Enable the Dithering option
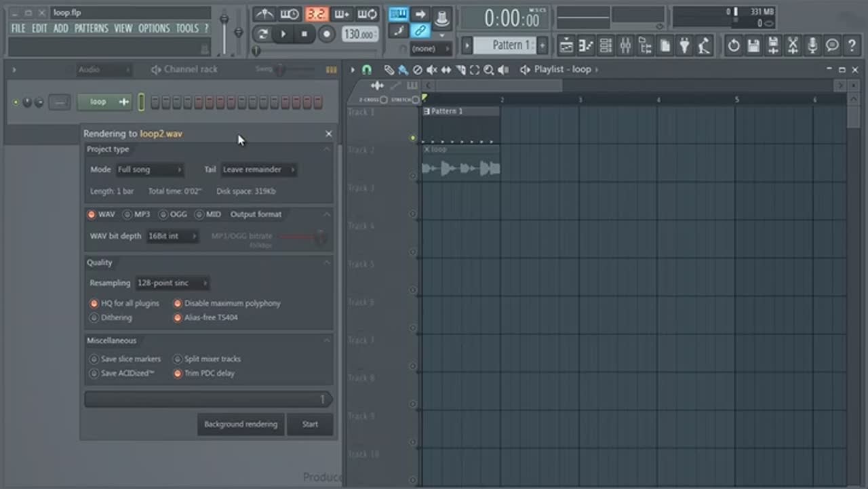 [94, 317]
